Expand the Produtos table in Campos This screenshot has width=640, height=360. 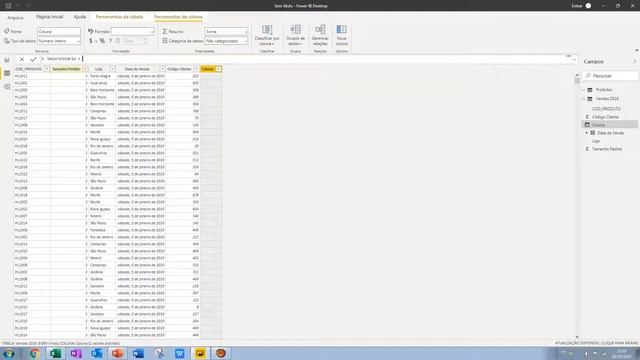(584, 89)
